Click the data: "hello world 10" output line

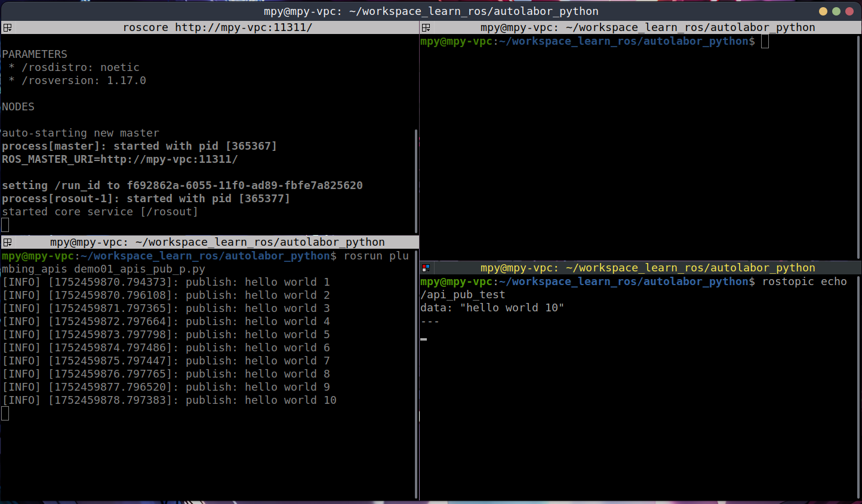click(492, 308)
